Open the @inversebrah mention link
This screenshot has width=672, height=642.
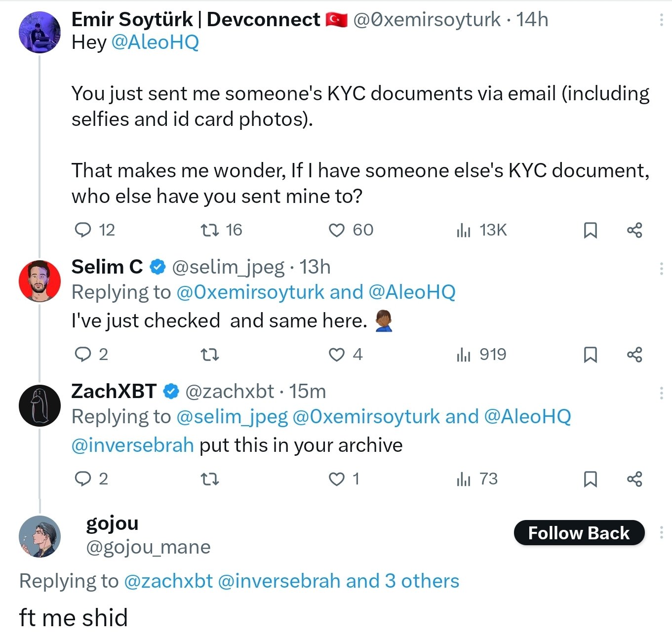click(x=132, y=445)
